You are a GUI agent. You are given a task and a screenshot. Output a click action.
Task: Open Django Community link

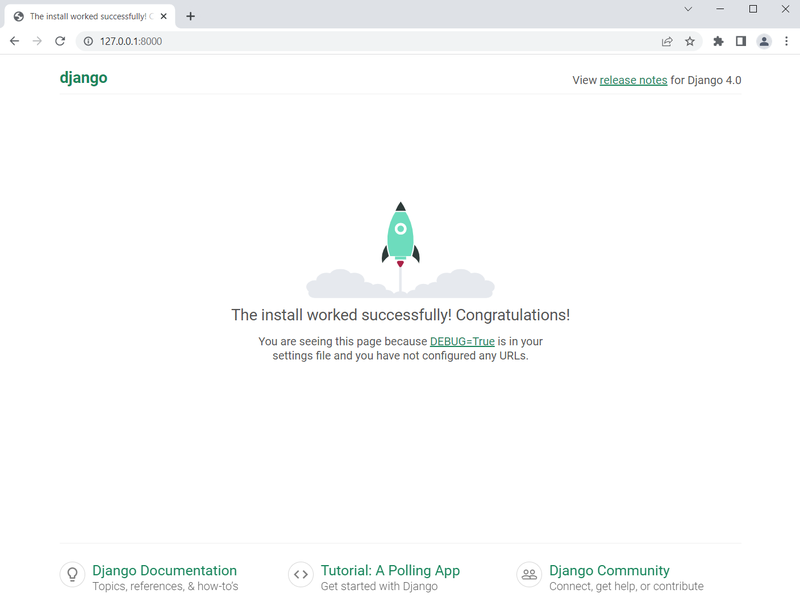(x=609, y=570)
